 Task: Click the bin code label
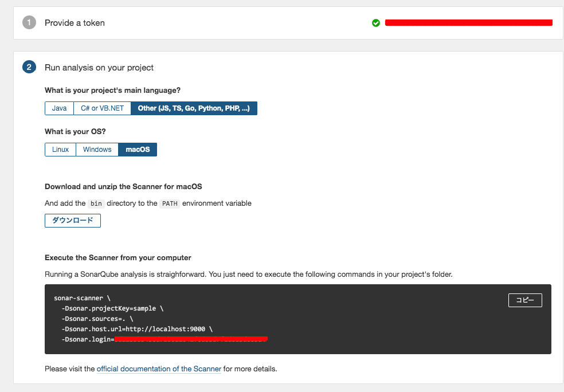coord(96,203)
